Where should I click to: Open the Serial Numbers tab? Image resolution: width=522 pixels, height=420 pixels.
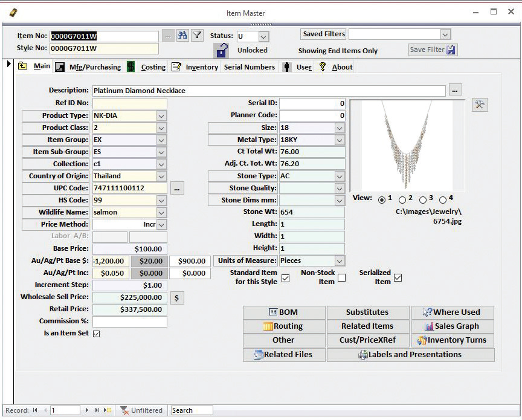click(249, 67)
